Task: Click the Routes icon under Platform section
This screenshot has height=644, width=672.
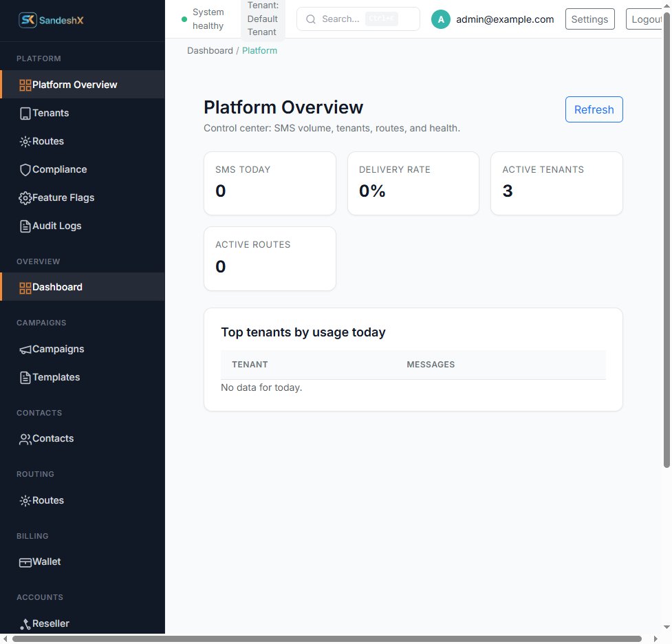Action: click(x=25, y=142)
